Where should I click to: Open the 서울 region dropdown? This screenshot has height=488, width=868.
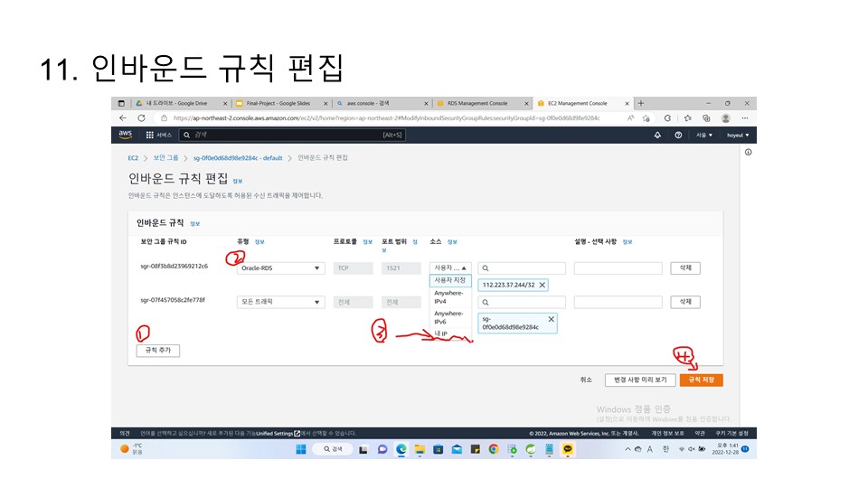(704, 135)
